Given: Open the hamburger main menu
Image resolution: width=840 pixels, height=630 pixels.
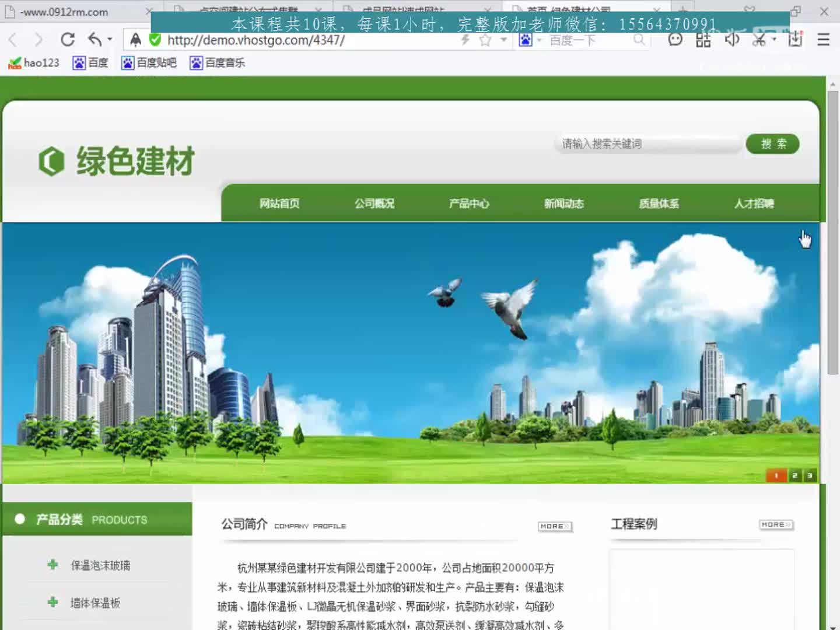Looking at the screenshot, I should [x=823, y=40].
